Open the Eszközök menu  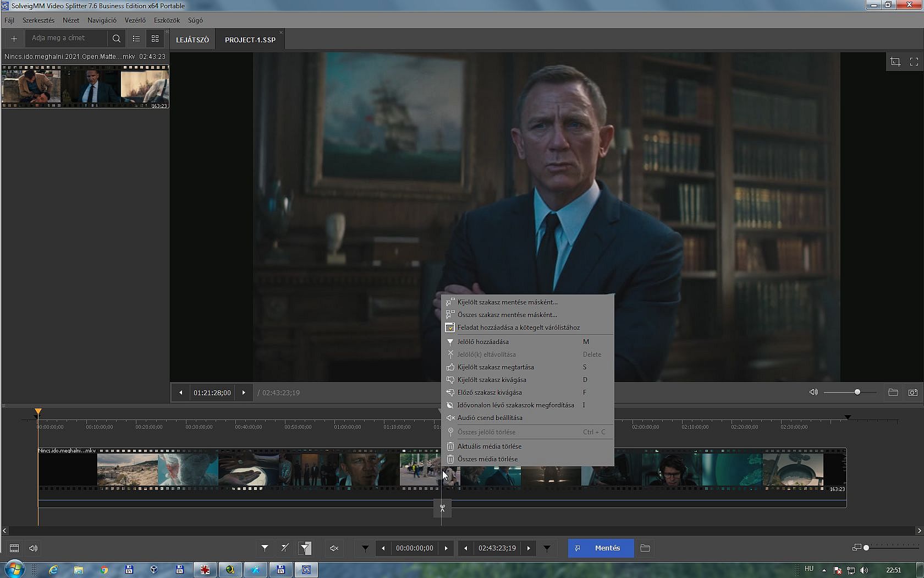(167, 20)
